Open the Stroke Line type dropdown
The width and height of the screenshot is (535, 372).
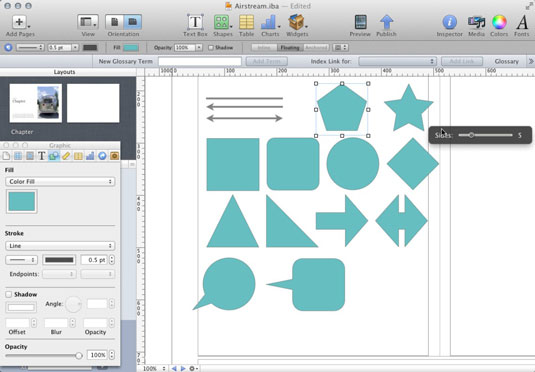tap(60, 246)
